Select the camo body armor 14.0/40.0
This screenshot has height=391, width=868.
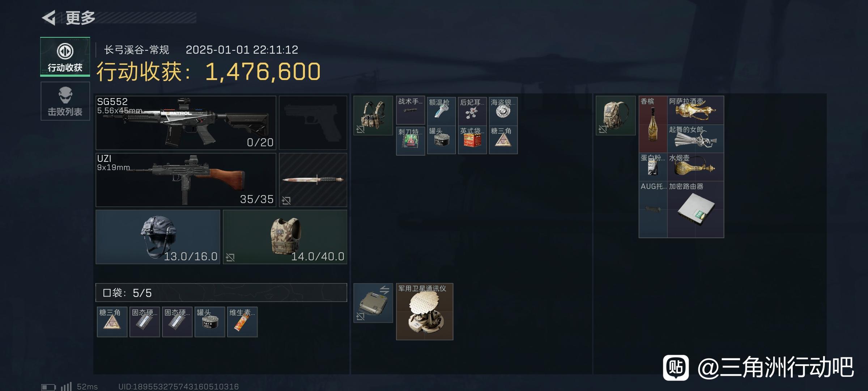(x=285, y=237)
